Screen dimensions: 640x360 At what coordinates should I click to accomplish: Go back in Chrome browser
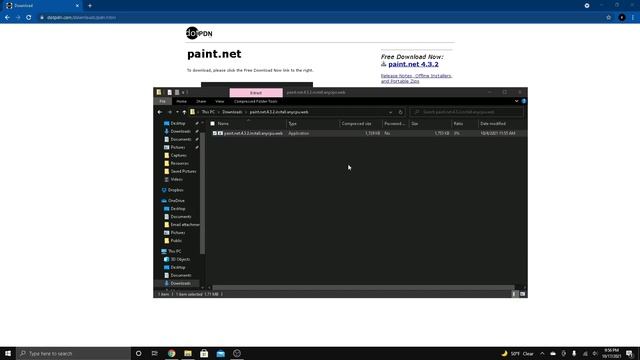pyautogui.click(x=7, y=18)
